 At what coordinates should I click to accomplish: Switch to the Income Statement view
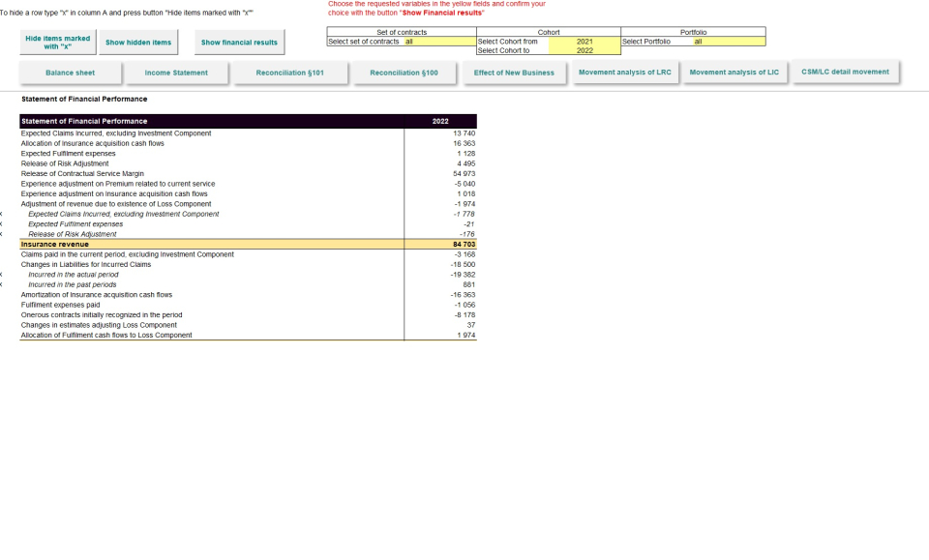point(176,73)
